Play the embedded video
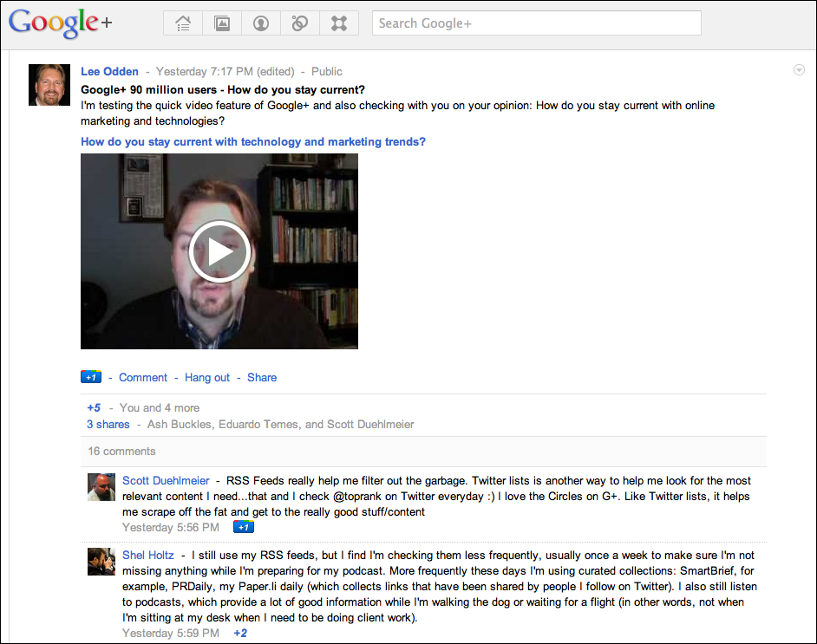 [x=219, y=251]
